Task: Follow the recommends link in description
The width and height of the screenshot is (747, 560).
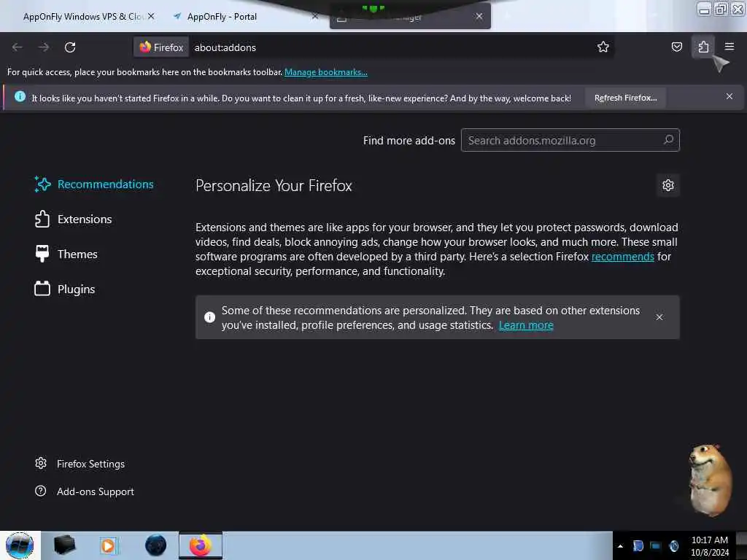Action: (623, 257)
